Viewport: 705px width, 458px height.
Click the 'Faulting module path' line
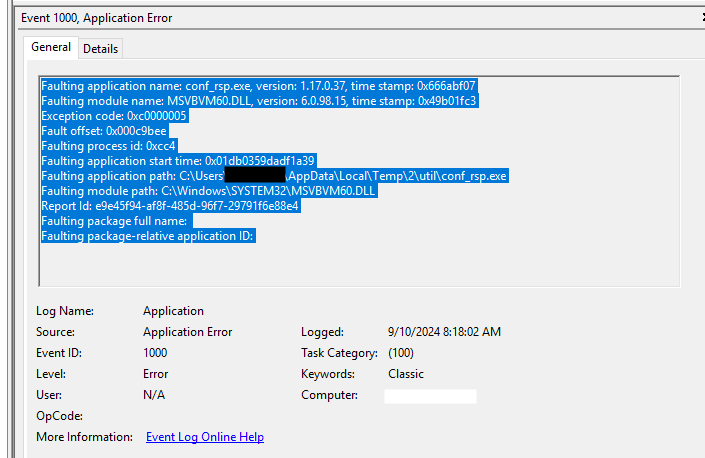208,191
